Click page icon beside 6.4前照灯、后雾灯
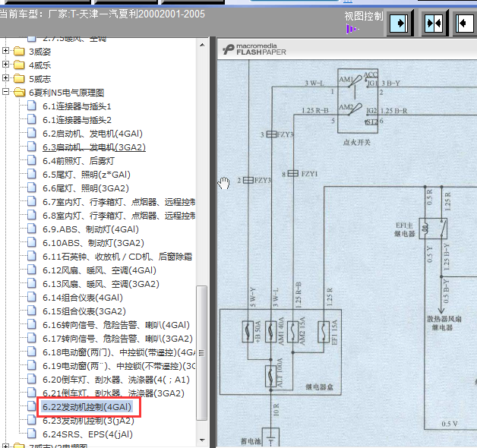Screen dimensions: 477x448 [32, 160]
